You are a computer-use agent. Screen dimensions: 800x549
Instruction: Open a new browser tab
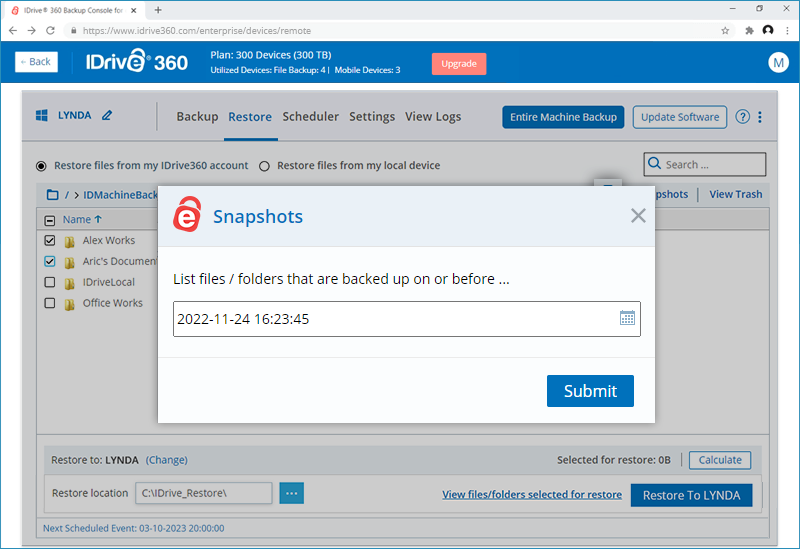[158, 10]
